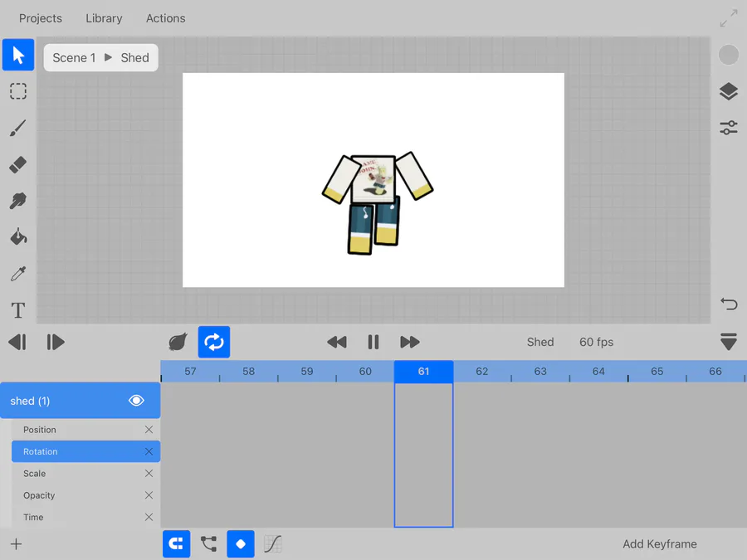Jump to frame 62 on timeline
The height and width of the screenshot is (560, 747).
point(481,372)
